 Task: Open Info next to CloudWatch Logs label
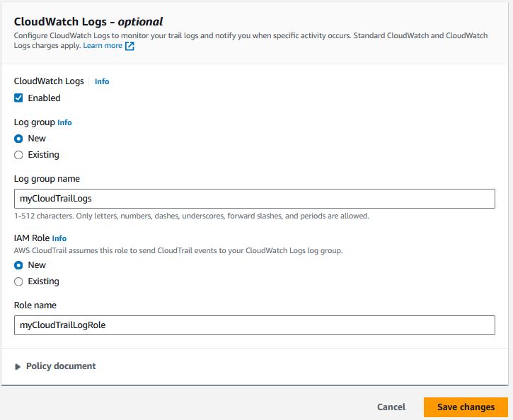click(102, 81)
